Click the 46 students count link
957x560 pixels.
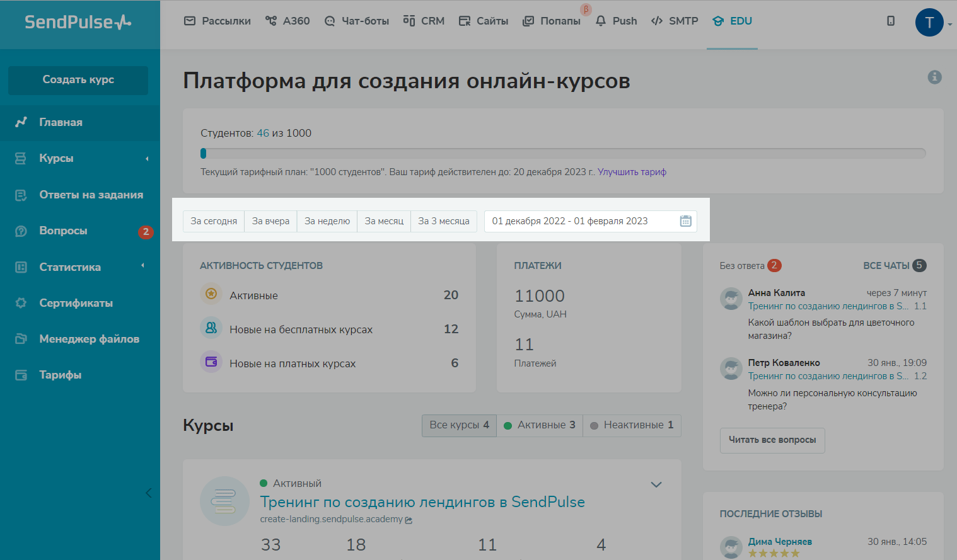[x=263, y=133]
